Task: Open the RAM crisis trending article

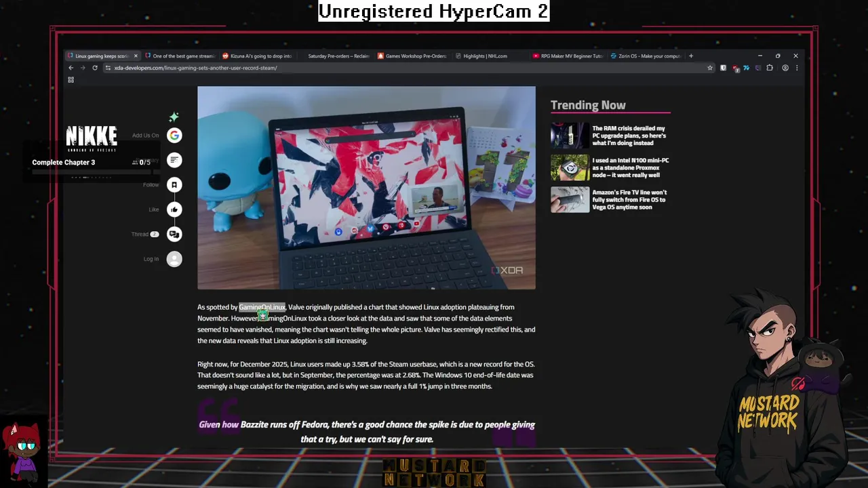Action: [629, 136]
